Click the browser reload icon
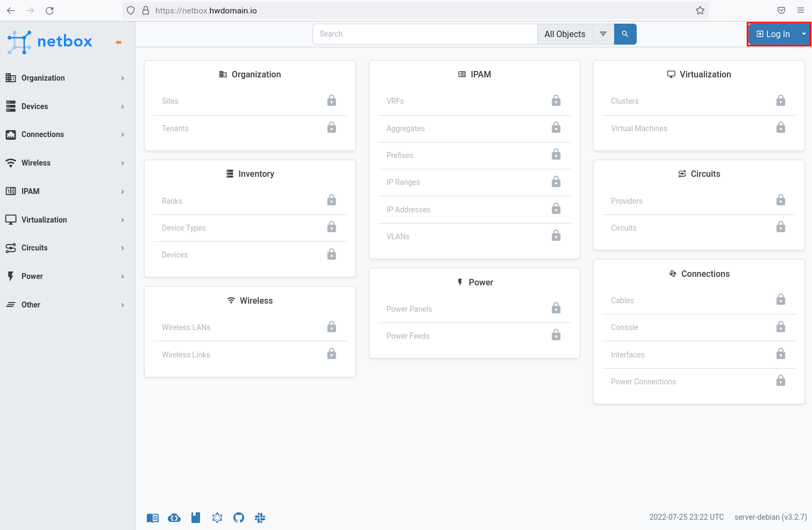Image resolution: width=812 pixels, height=530 pixels. pyautogui.click(x=49, y=10)
